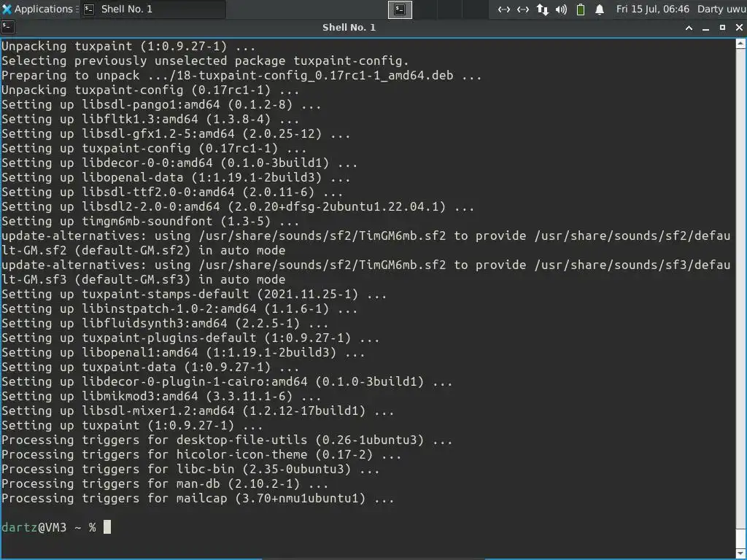Open the left of the two wired-connection icons
The height and width of the screenshot is (560, 747).
(504, 9)
